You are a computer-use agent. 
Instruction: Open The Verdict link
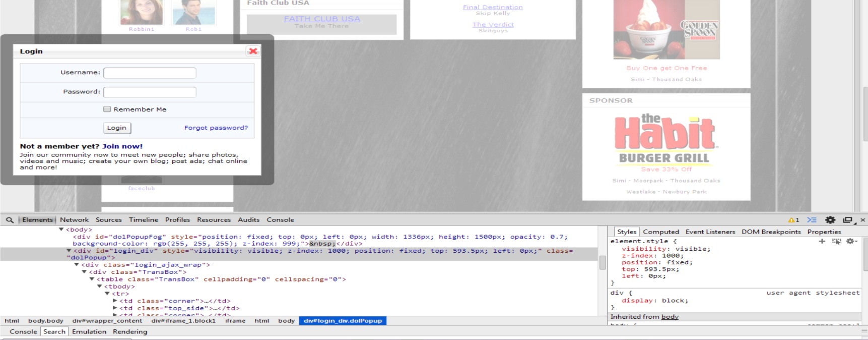(493, 24)
